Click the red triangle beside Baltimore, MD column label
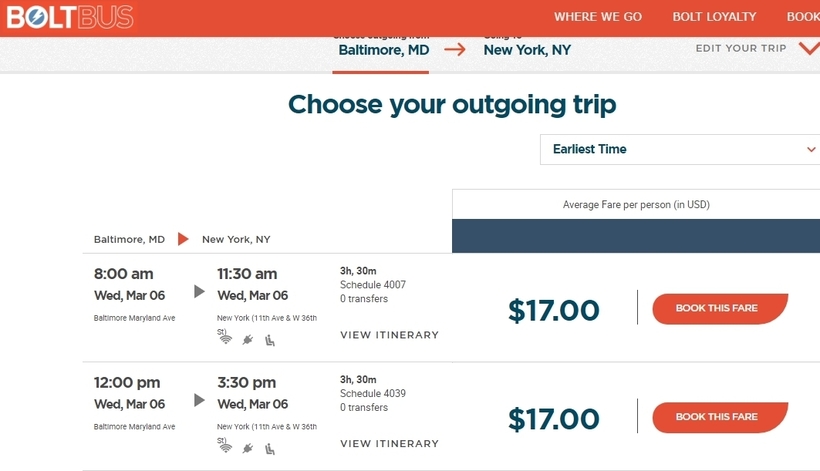 pyautogui.click(x=183, y=239)
